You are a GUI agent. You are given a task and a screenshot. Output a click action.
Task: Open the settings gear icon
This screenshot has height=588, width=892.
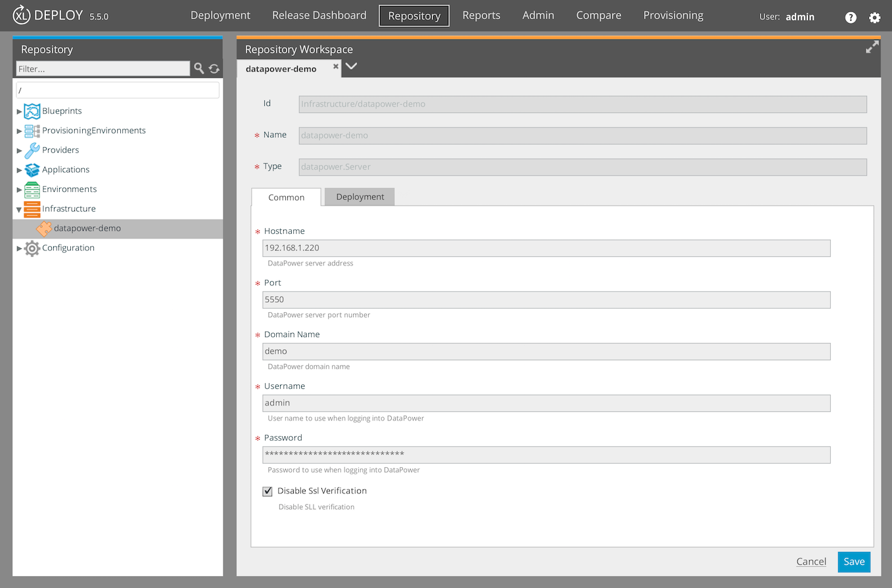click(874, 18)
